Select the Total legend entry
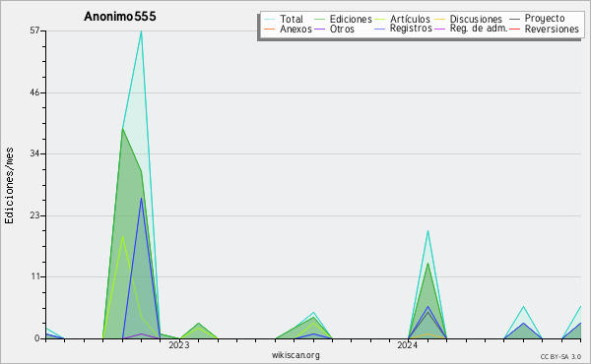The image size is (591, 364). click(x=284, y=19)
